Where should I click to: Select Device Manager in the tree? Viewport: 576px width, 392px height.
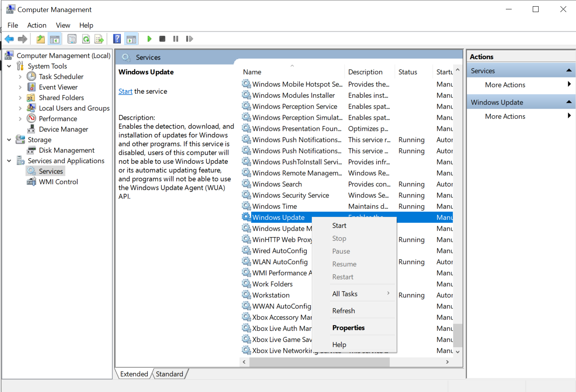click(64, 129)
